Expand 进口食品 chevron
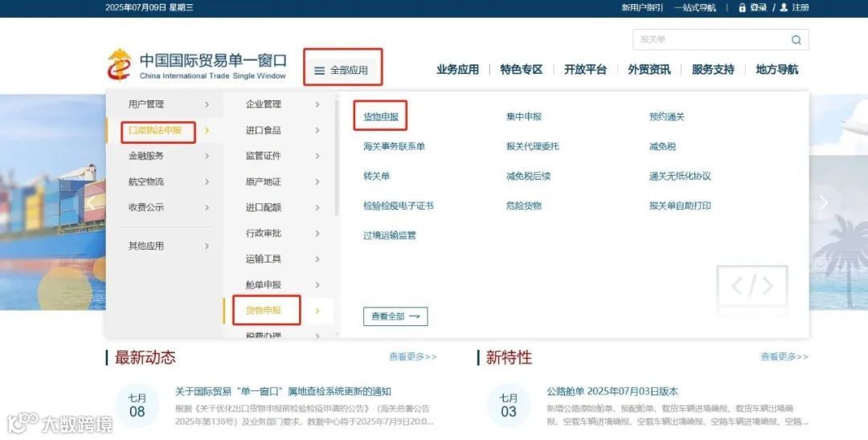Viewport: 868px width, 440px height. pyautogui.click(x=317, y=130)
